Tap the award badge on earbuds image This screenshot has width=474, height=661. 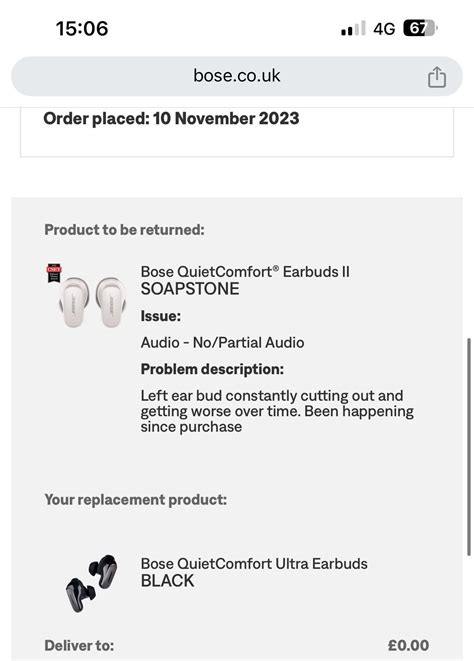54,273
